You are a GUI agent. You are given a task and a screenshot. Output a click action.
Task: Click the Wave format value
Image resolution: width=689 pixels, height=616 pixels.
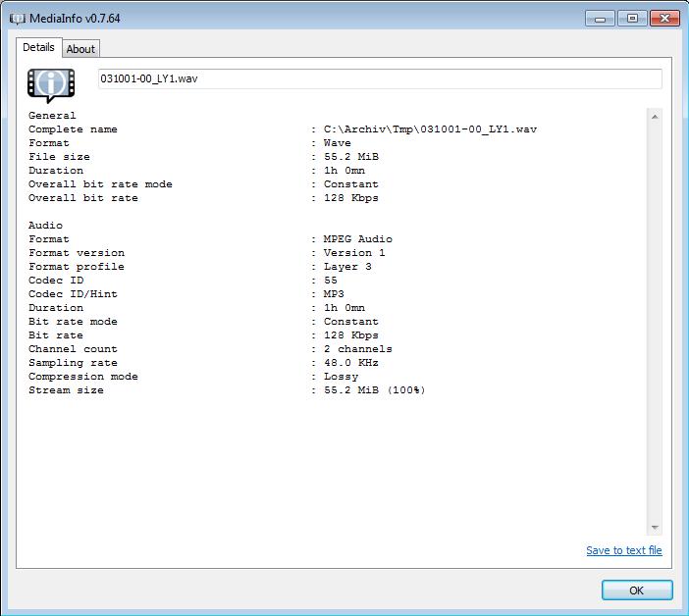click(337, 142)
